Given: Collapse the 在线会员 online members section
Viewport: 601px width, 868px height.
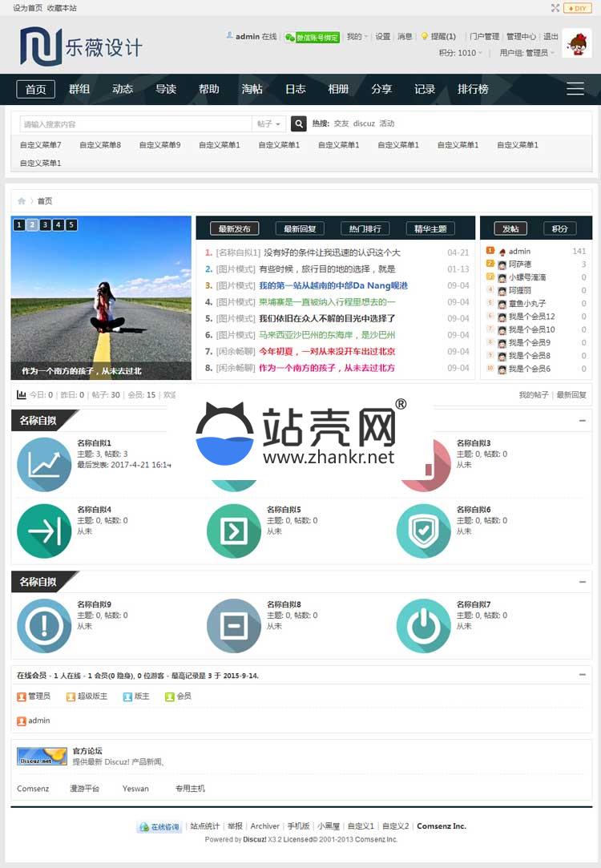Looking at the screenshot, I should tap(583, 675).
